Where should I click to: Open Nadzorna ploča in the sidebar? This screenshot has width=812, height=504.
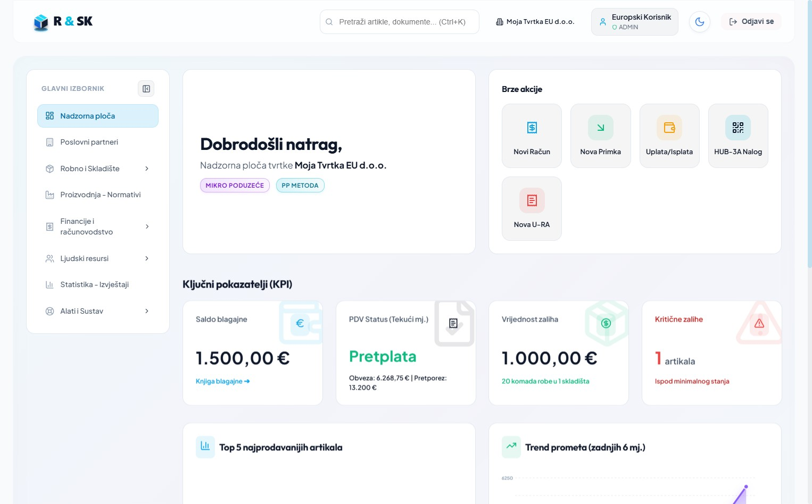pyautogui.click(x=98, y=116)
